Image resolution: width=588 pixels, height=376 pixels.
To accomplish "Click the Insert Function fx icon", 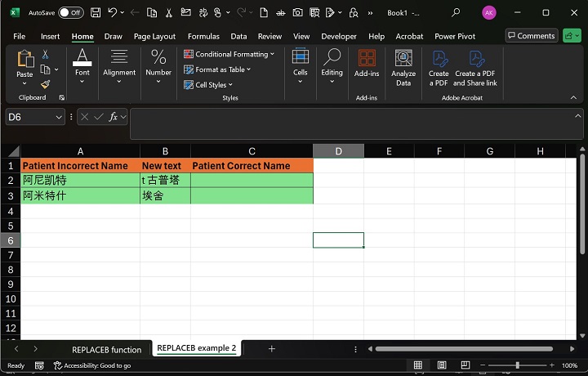I will (x=114, y=117).
